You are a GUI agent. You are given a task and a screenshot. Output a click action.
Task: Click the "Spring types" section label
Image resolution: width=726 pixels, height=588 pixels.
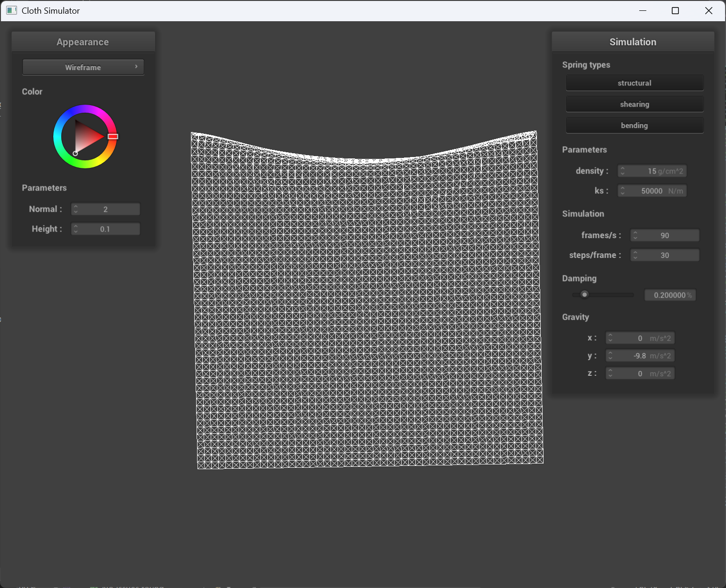(x=586, y=65)
